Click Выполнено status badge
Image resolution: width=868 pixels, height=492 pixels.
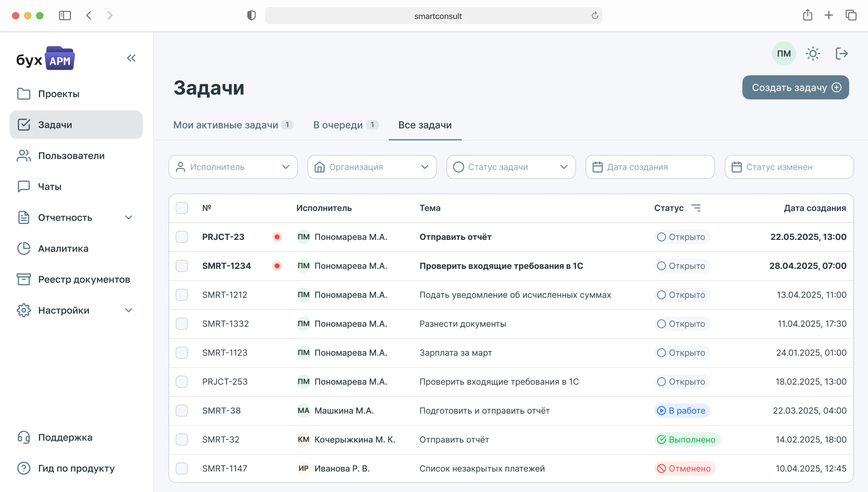tap(687, 440)
